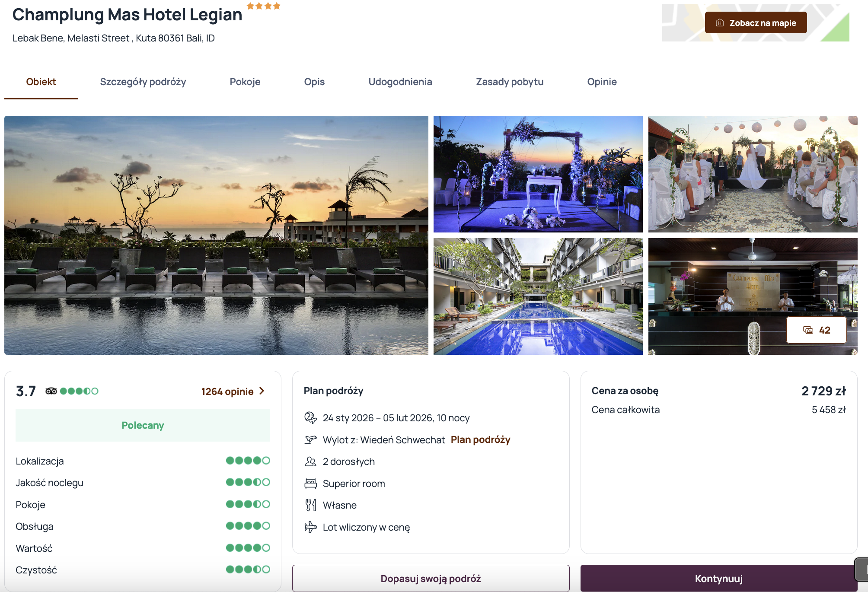Switch to the Opinie tab
Viewport: 868px width, 592px height.
click(602, 82)
